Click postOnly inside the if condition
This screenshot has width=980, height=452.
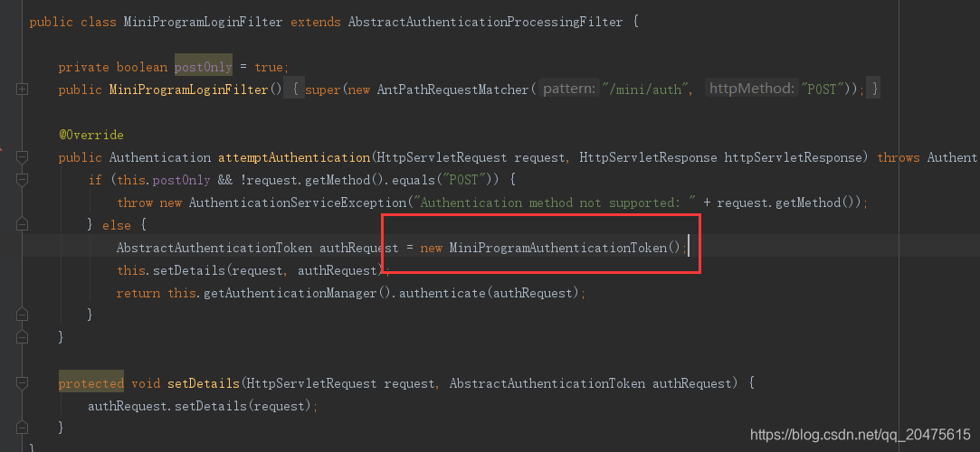[x=181, y=180]
